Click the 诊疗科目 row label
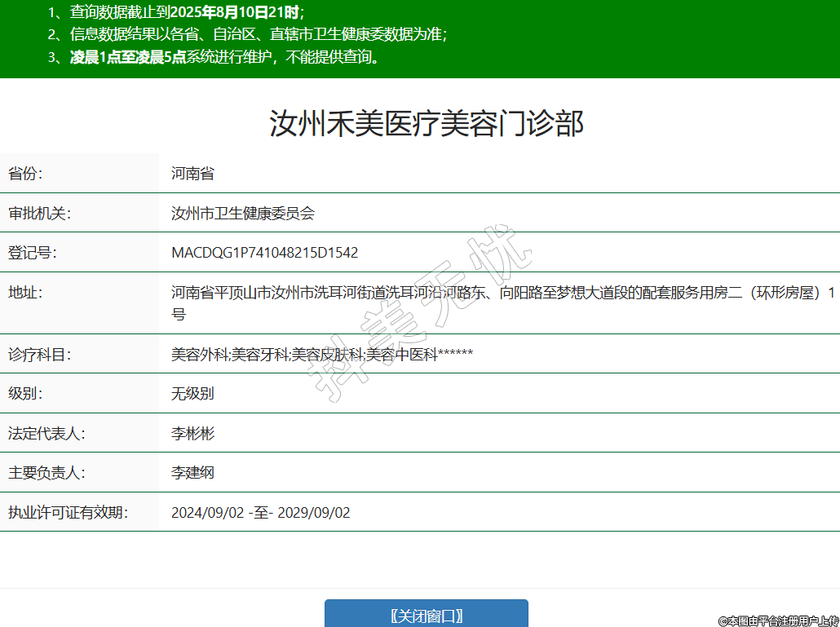The image size is (840, 627). click(39, 355)
